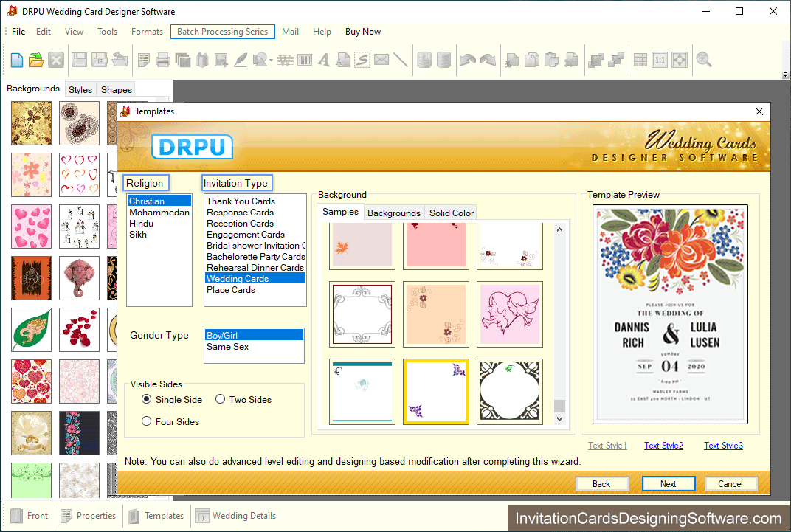The height and width of the screenshot is (532, 791).
Task: Click the Grid view icon in toolbar
Action: click(640, 60)
